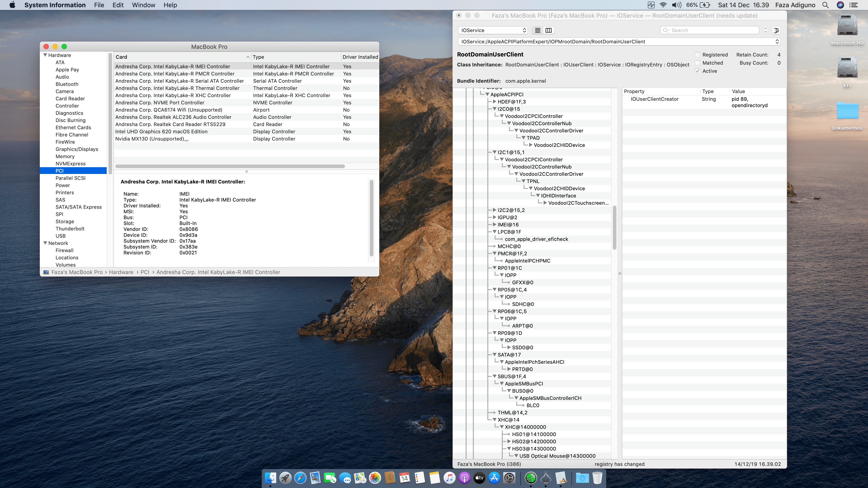Uncheck the Active checkbox
Image resolution: width=868 pixels, height=488 pixels.
tap(698, 71)
